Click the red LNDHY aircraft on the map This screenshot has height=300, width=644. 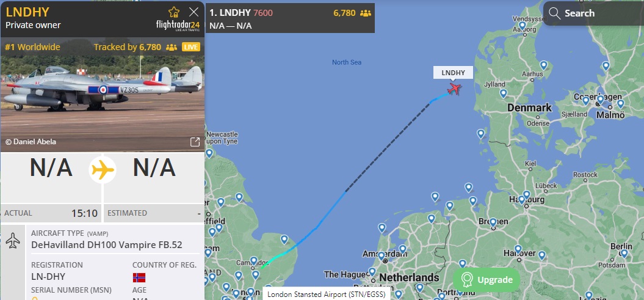click(x=454, y=89)
